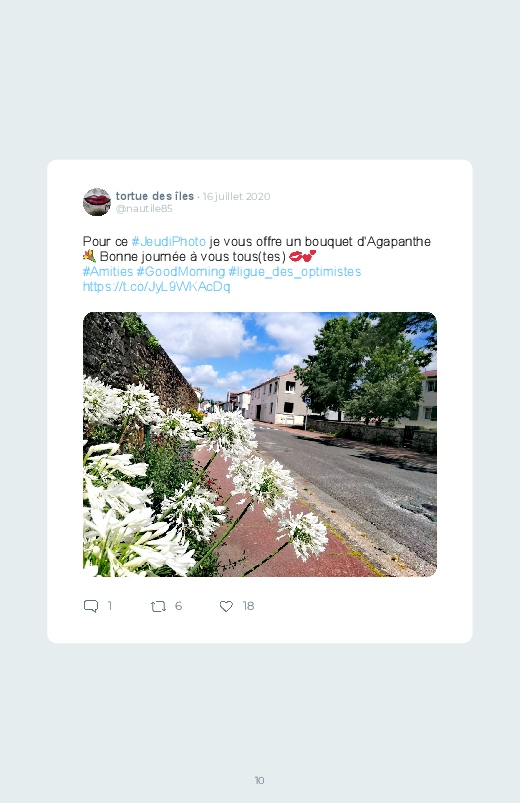Open the Agapanthe flower street photo
520x803 pixels.
pyautogui.click(x=260, y=444)
